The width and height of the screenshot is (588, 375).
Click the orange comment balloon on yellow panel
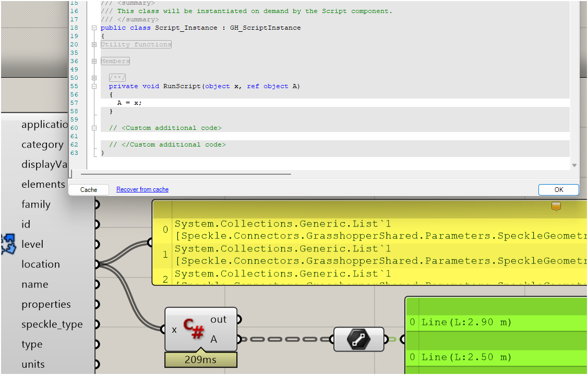click(x=556, y=207)
